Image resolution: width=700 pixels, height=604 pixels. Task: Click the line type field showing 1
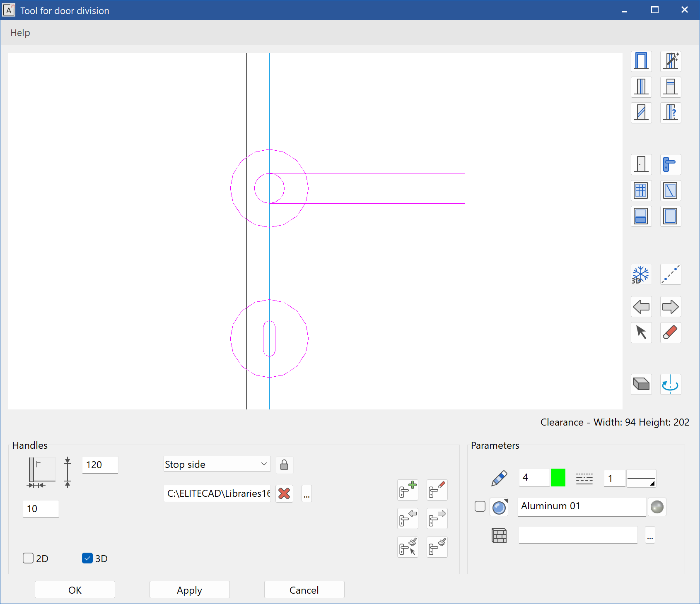click(614, 479)
